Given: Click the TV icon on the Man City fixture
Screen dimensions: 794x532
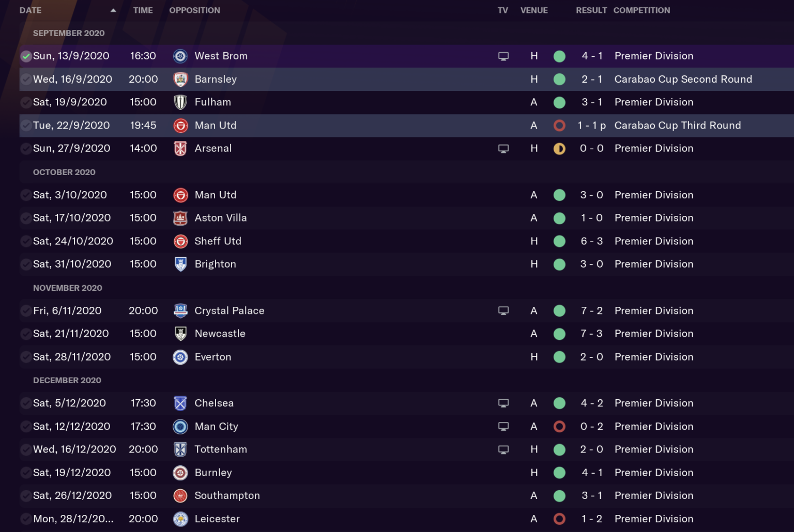Looking at the screenshot, I should (503, 426).
